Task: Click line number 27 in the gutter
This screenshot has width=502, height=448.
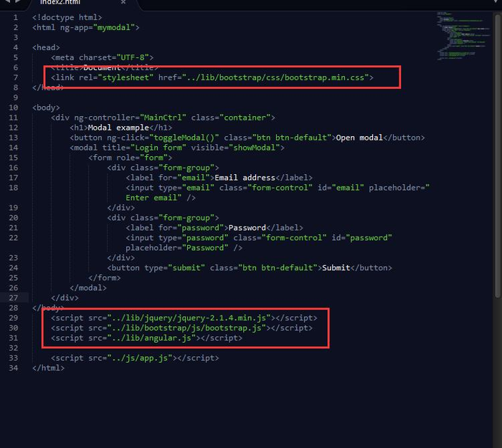Action: click(x=14, y=298)
